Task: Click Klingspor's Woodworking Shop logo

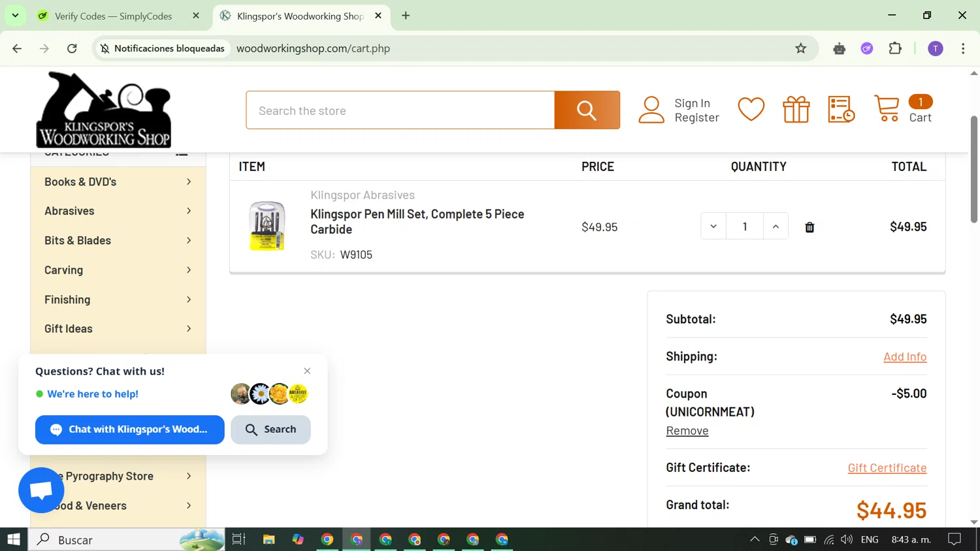Action: [103, 110]
